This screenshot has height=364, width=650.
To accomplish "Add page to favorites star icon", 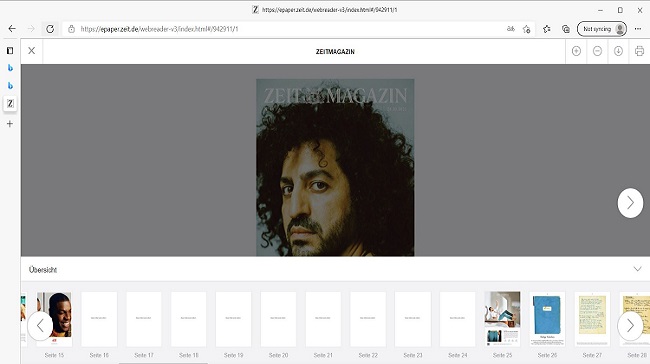I will [x=526, y=29].
